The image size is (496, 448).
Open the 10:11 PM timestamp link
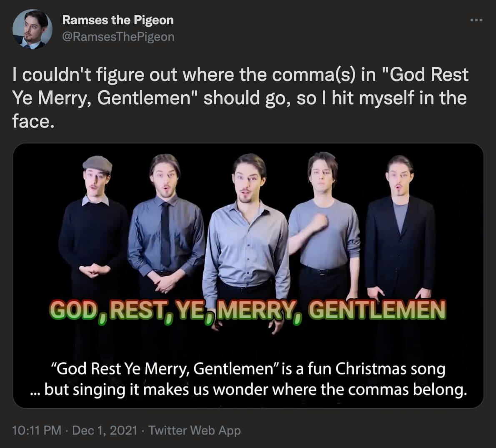point(36,430)
